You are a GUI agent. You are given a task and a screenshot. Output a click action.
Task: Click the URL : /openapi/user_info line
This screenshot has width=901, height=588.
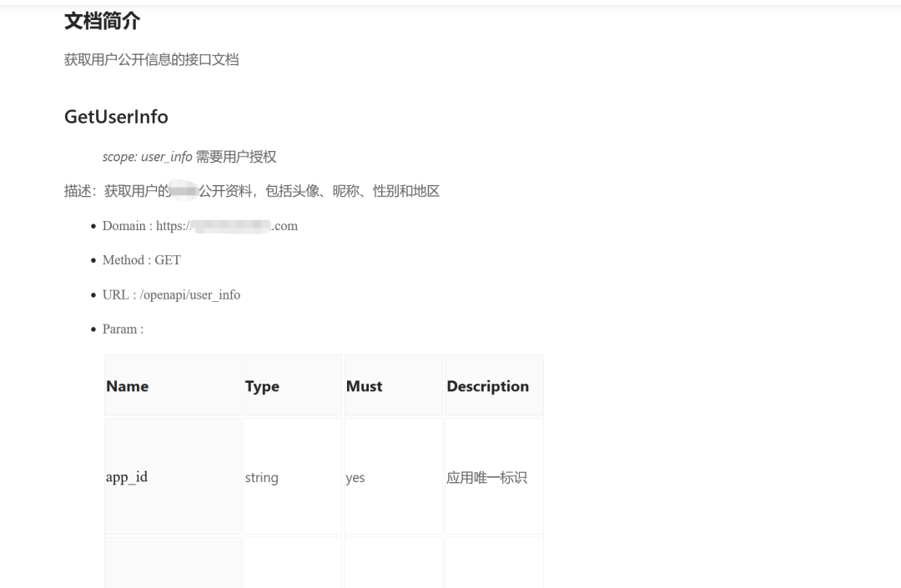[x=171, y=294]
